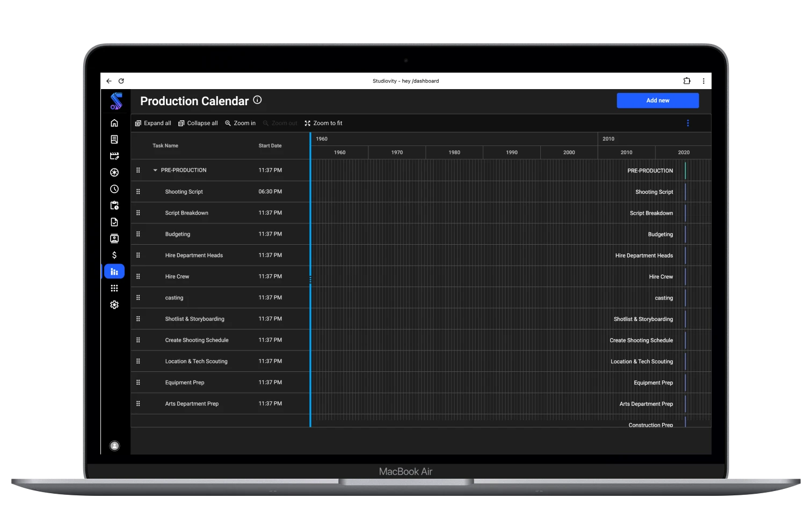Click the Task Name column header
This screenshot has width=812, height=527.
tap(165, 146)
